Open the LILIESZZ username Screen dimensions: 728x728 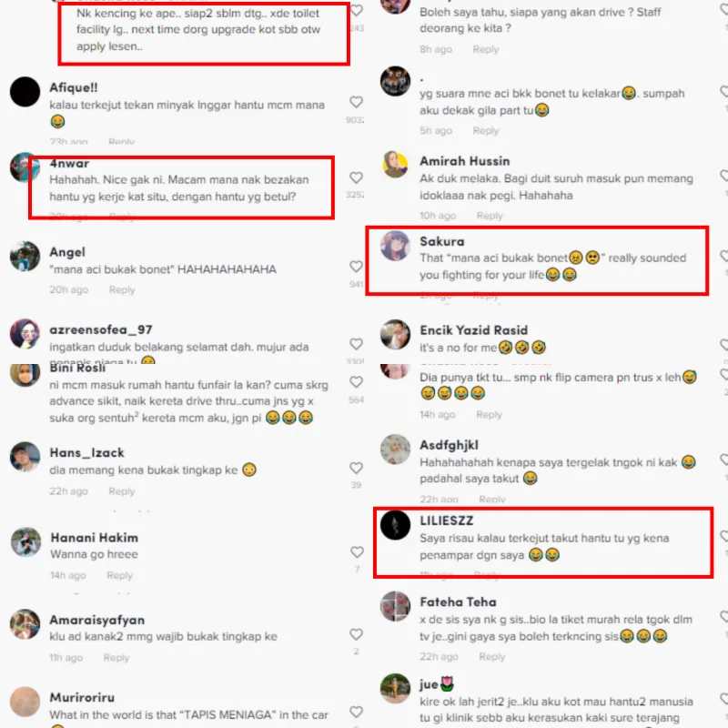coord(446,521)
